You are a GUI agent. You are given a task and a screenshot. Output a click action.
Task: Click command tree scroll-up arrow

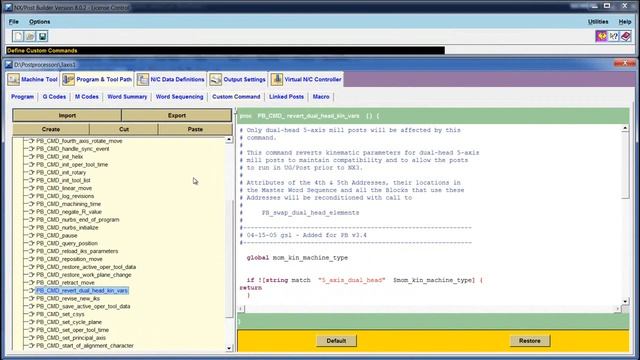click(x=229, y=140)
